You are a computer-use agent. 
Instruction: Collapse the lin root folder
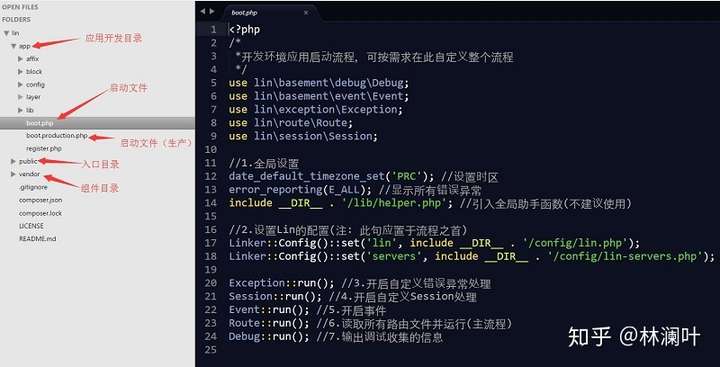(6, 33)
